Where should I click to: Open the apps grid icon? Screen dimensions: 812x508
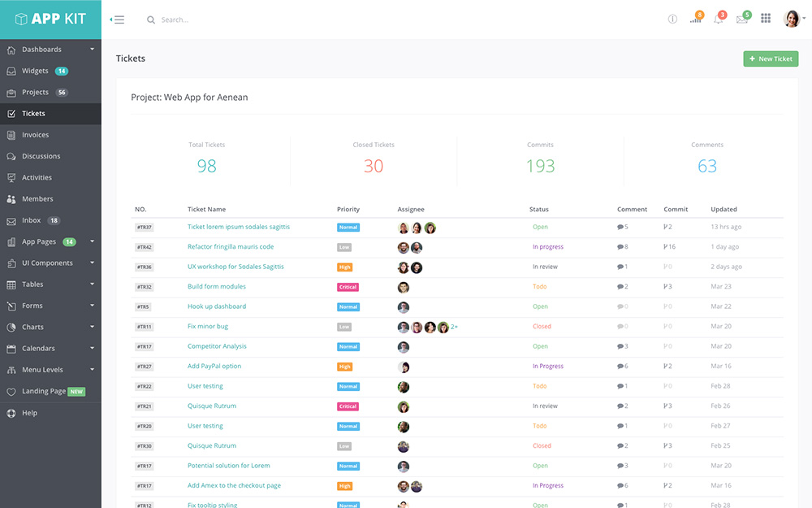(x=766, y=19)
